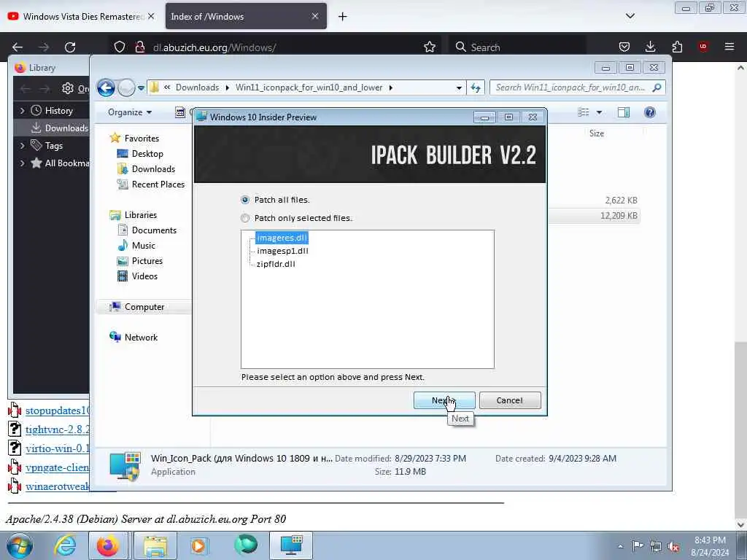
Task: Reload the Firefox page
Action: (x=70, y=47)
